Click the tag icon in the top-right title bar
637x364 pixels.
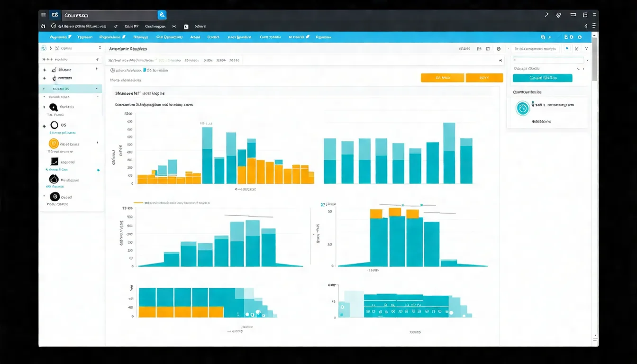[559, 15]
